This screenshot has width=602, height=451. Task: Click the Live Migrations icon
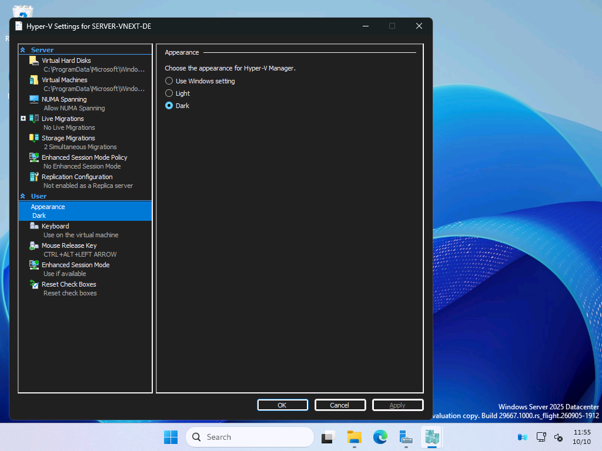pyautogui.click(x=34, y=119)
